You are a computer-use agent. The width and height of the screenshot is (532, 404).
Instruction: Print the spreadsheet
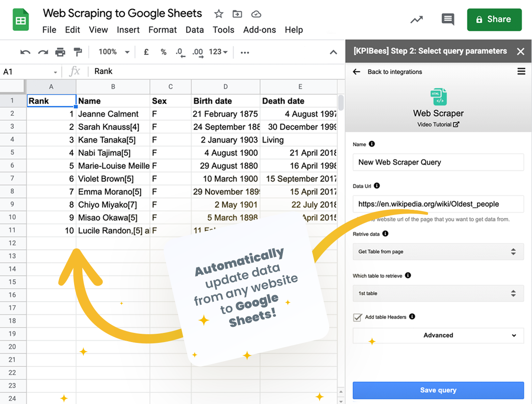point(60,52)
